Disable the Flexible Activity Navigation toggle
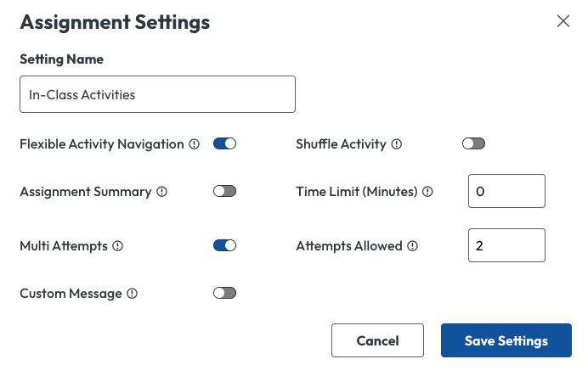This screenshot has height=376, width=588. coord(224,144)
